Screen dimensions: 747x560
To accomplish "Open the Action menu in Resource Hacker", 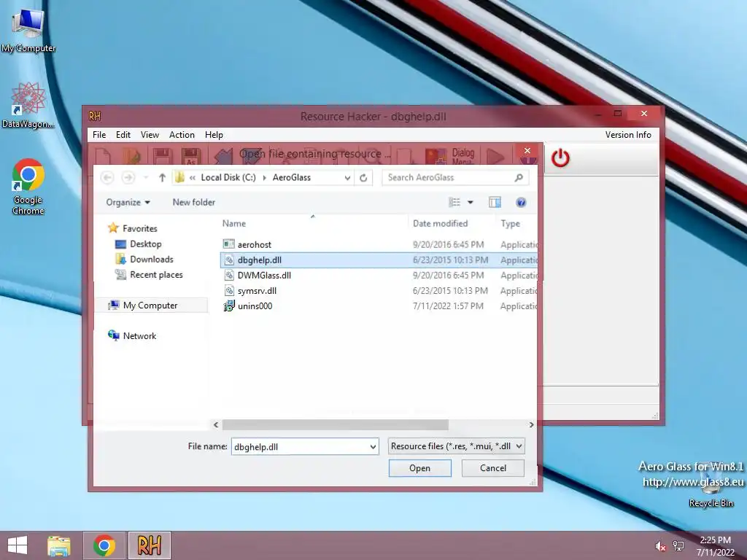I will tap(182, 135).
